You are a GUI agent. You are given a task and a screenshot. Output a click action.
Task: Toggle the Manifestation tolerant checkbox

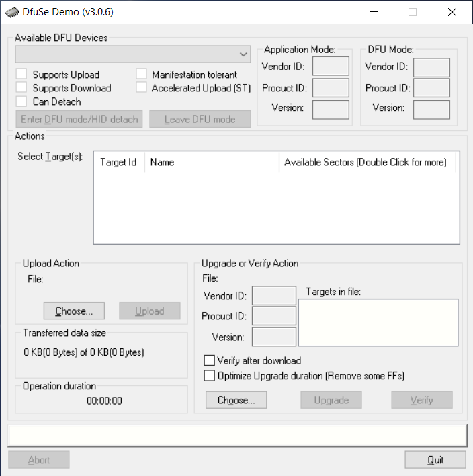141,75
